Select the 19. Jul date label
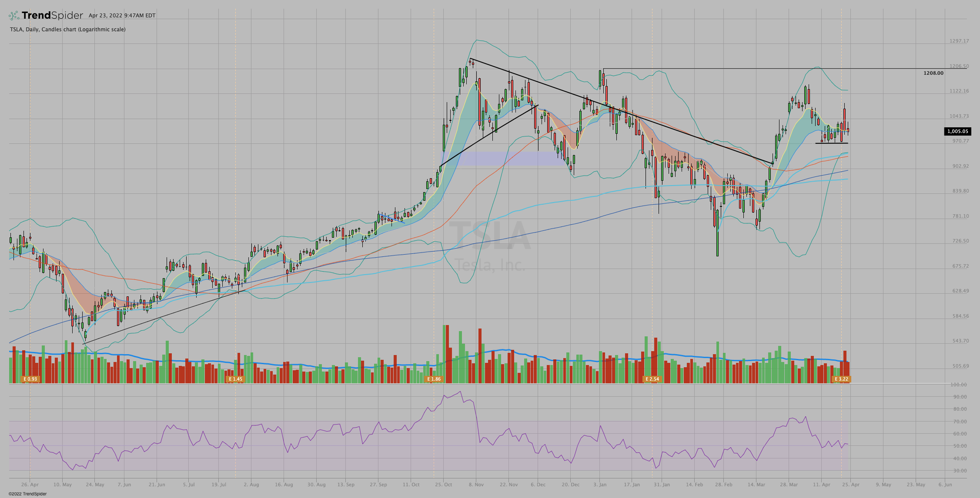Screen dimensions: 980x498 [219, 485]
